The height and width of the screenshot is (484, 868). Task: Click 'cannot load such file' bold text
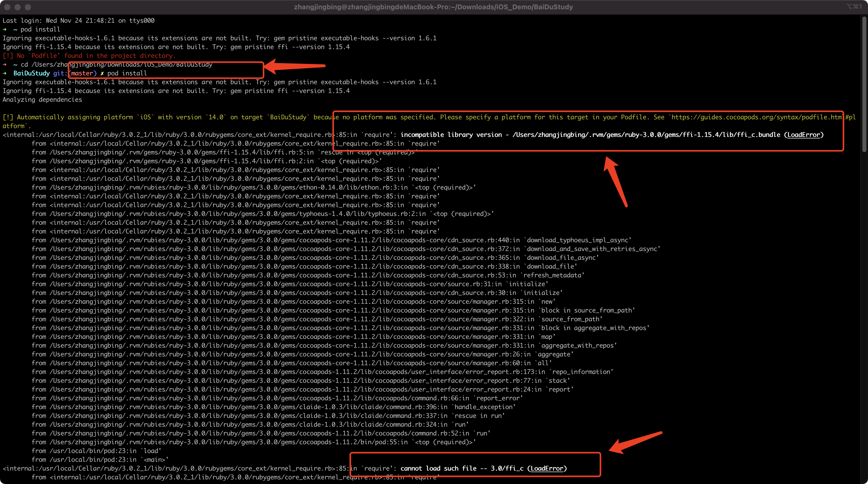(438, 469)
